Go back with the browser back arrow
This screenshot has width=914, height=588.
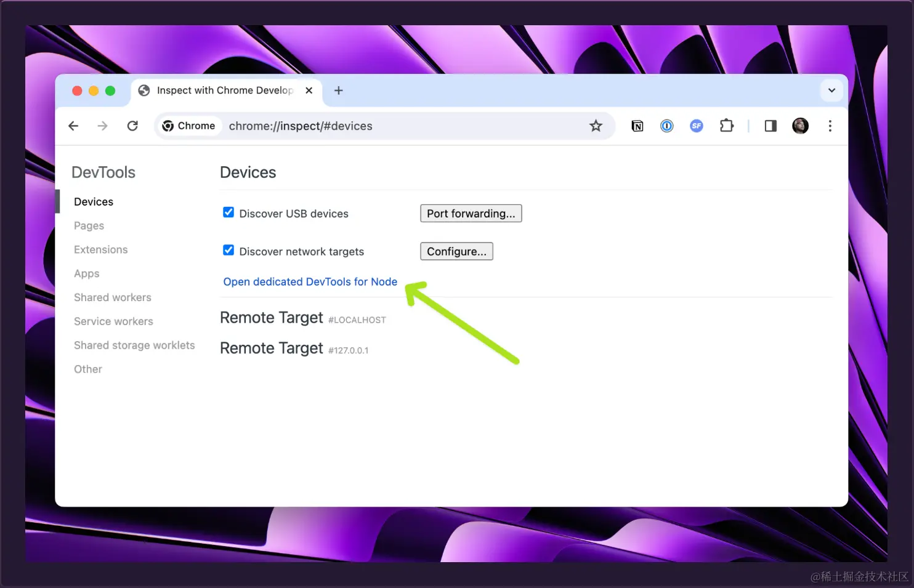tap(73, 126)
